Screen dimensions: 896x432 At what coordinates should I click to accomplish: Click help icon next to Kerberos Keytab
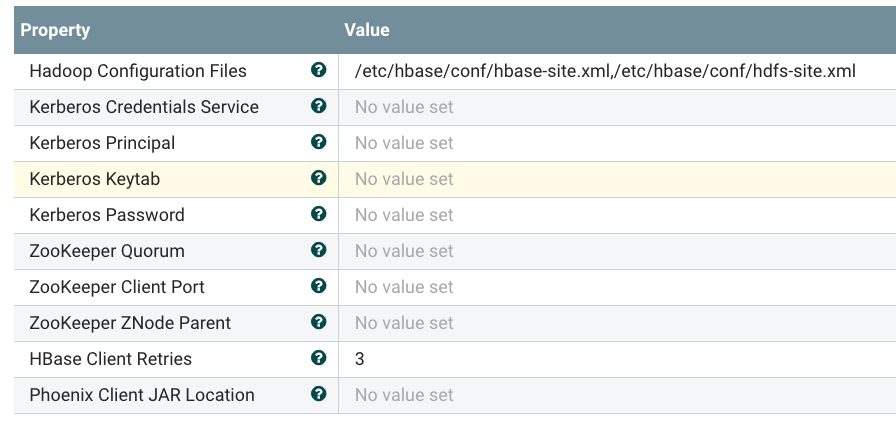(x=319, y=179)
